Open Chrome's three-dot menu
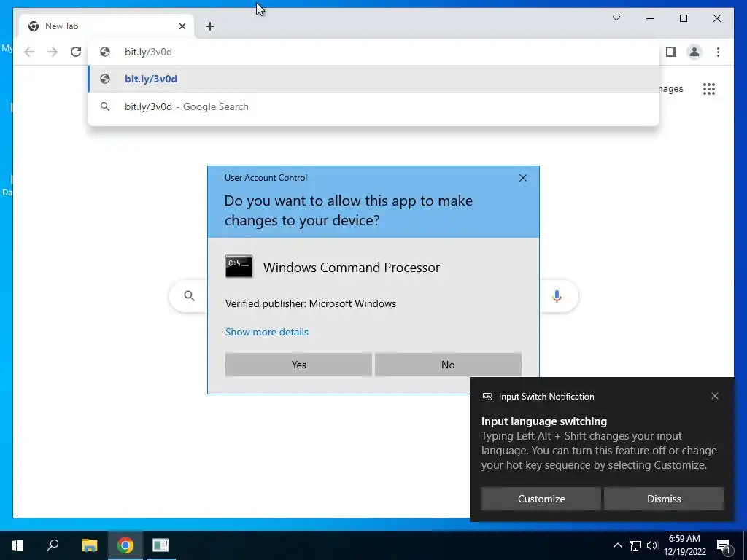This screenshot has width=747, height=560. [718, 52]
